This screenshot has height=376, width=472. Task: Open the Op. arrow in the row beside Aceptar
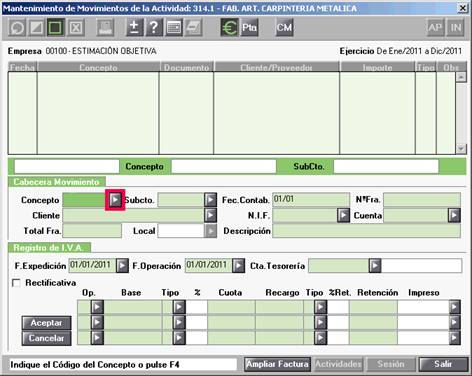coord(97,322)
